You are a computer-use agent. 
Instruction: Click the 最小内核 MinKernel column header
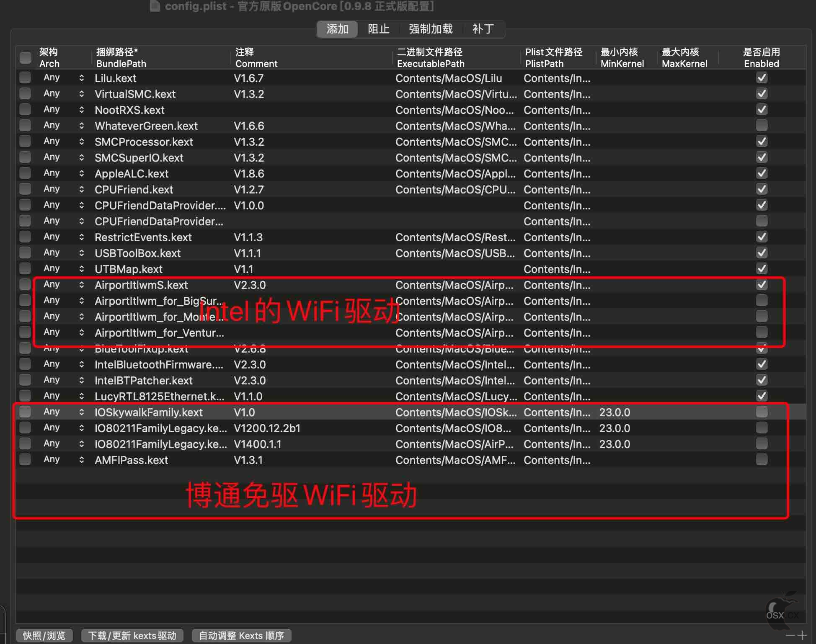pos(627,58)
